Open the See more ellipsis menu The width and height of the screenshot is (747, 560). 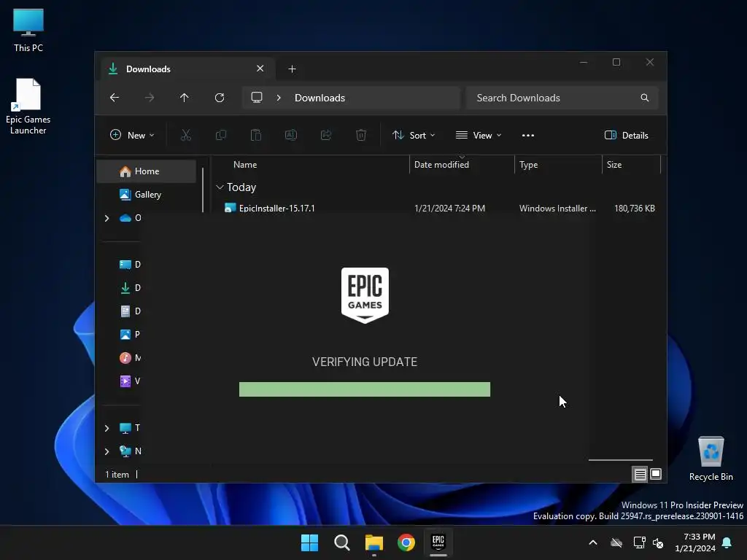coord(528,135)
